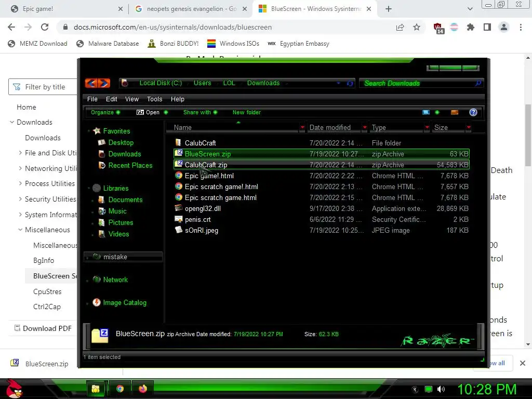Open the explorer Edit menu
This screenshot has width=532, height=399.
click(x=111, y=99)
